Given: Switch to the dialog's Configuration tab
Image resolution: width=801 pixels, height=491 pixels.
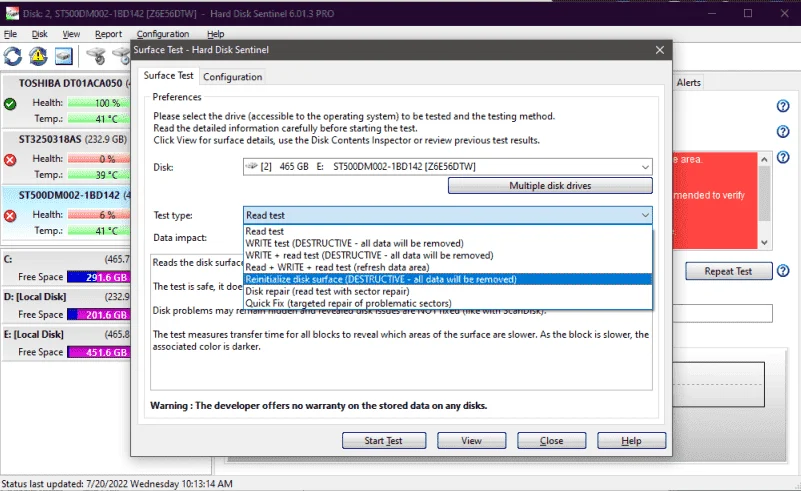Looking at the screenshot, I should [x=232, y=77].
